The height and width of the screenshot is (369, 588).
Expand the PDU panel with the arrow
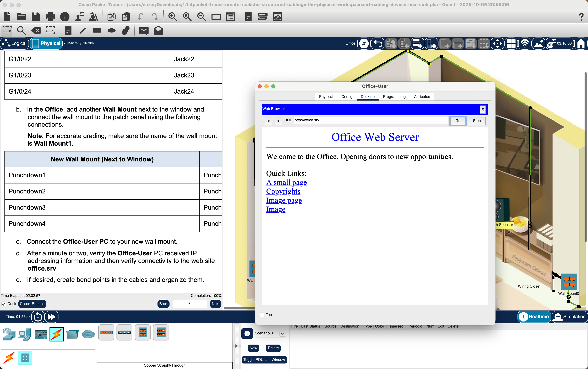(236, 346)
